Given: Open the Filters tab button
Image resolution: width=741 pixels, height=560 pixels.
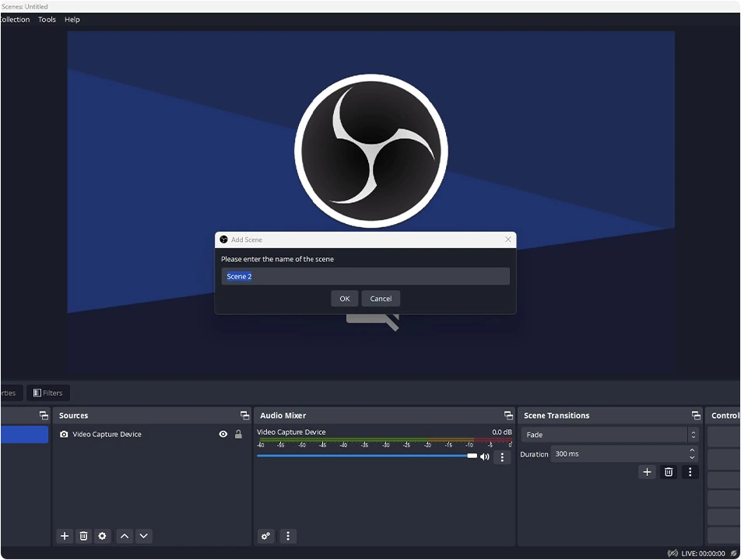Looking at the screenshot, I should point(47,393).
